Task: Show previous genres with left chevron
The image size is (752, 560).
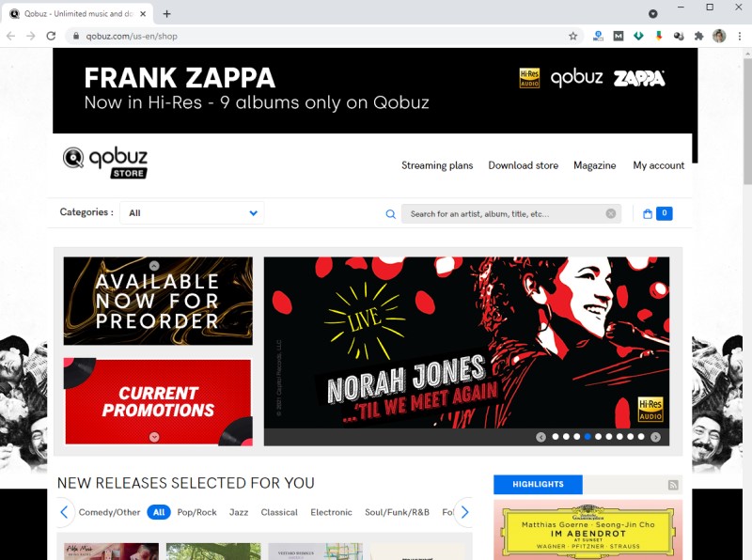Action: coord(65,512)
